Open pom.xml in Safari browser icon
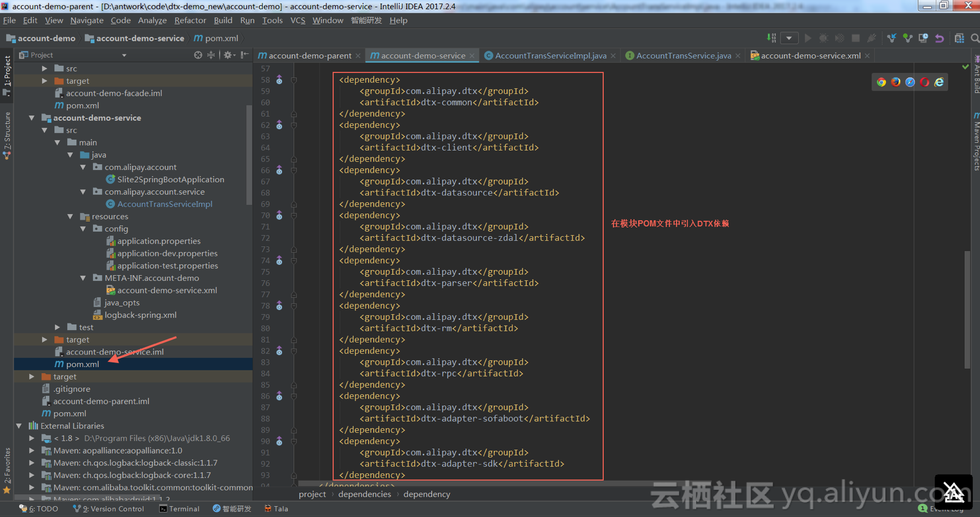The width and height of the screenshot is (980, 517). (x=910, y=82)
